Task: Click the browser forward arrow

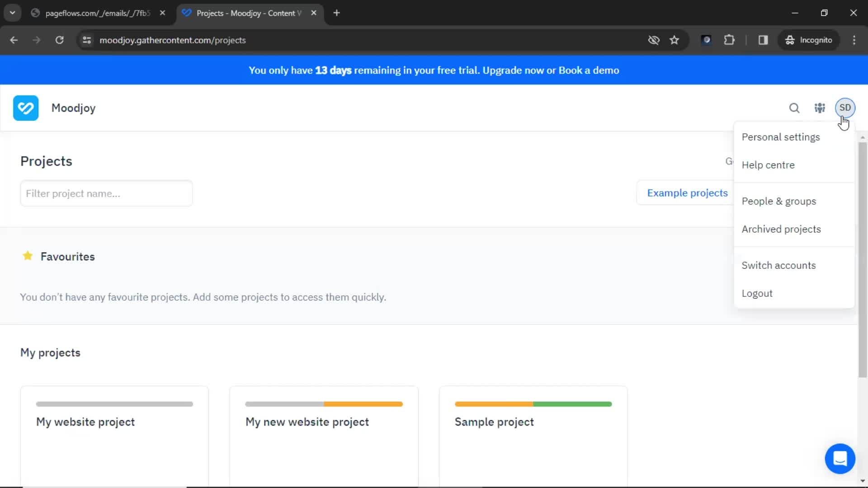Action: point(37,40)
